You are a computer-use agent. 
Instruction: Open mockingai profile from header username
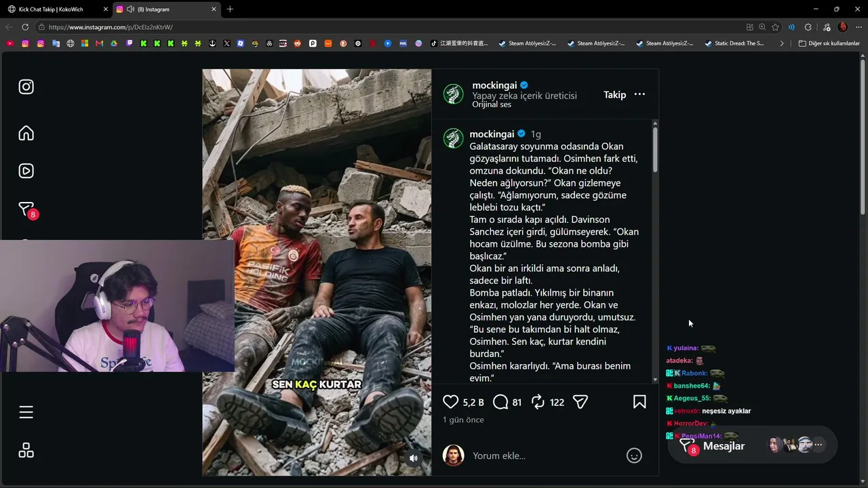(x=494, y=85)
